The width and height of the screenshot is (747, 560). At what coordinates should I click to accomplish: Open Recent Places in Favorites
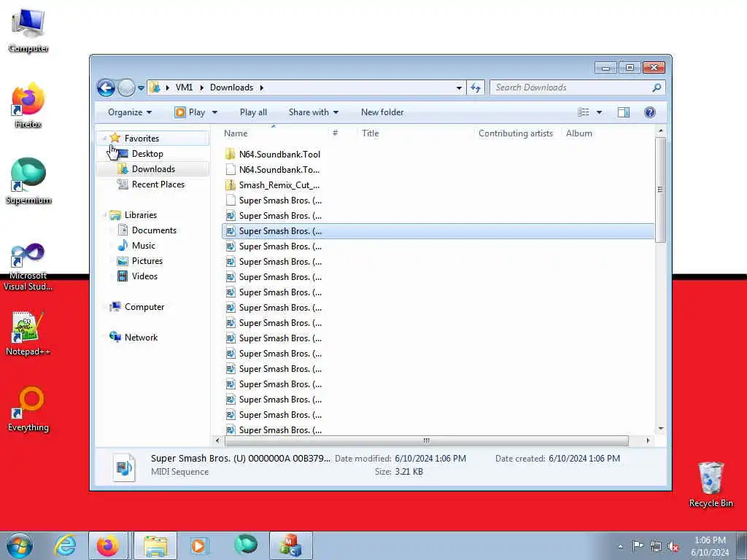pos(158,184)
